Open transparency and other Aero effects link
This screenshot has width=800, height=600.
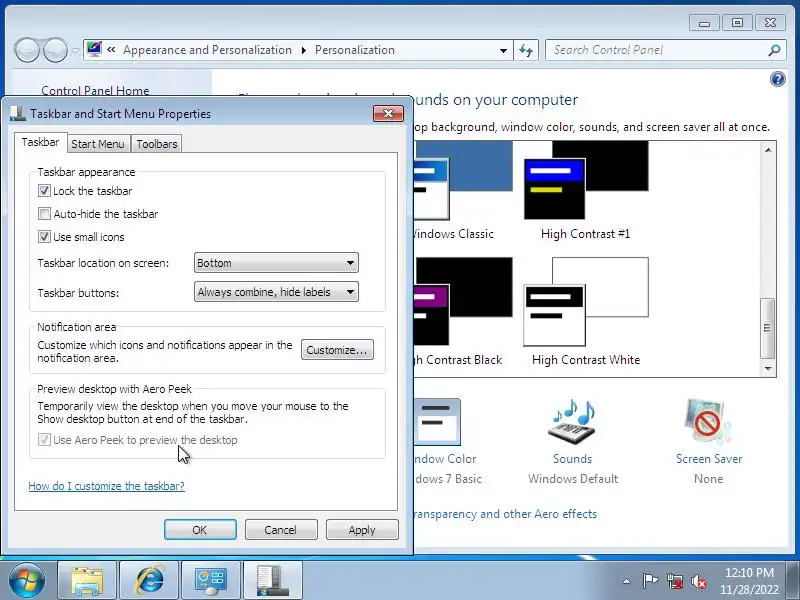(x=505, y=514)
